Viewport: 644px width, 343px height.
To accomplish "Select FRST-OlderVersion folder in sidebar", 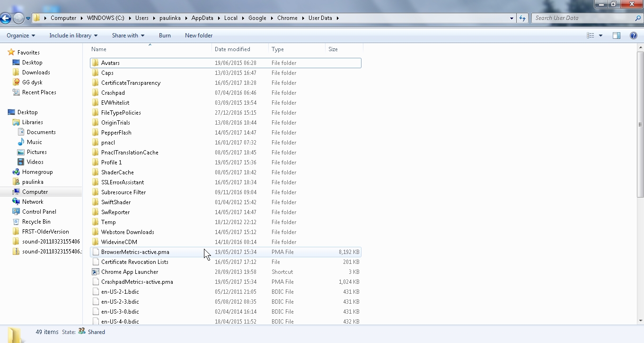I will tap(45, 232).
